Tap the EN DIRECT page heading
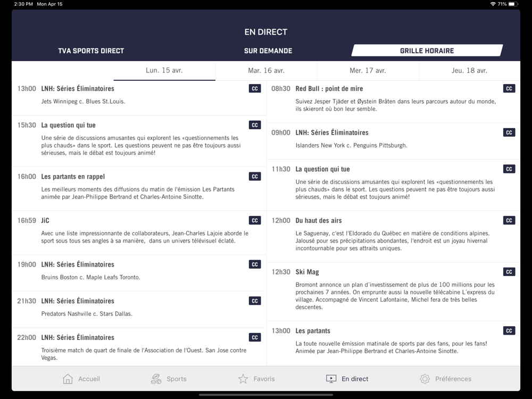The height and width of the screenshot is (399, 532). pos(266,32)
